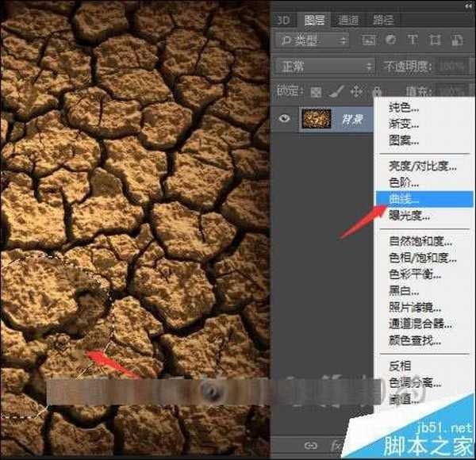Click the 背景 layer thumbnail

(315, 120)
